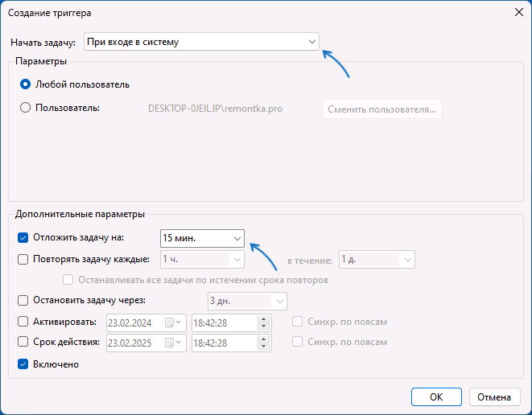
Task: Enable the Повторять задачу каждые checkbox
Action: 23,260
